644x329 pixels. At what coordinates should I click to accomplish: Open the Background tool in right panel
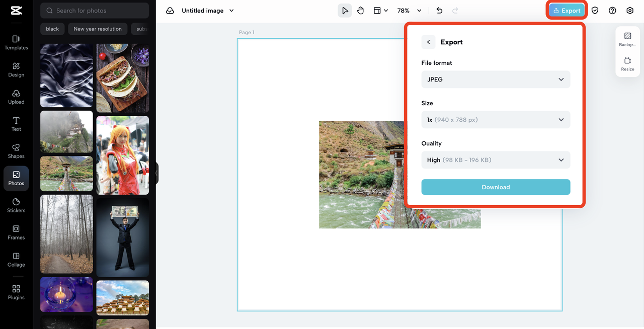627,39
